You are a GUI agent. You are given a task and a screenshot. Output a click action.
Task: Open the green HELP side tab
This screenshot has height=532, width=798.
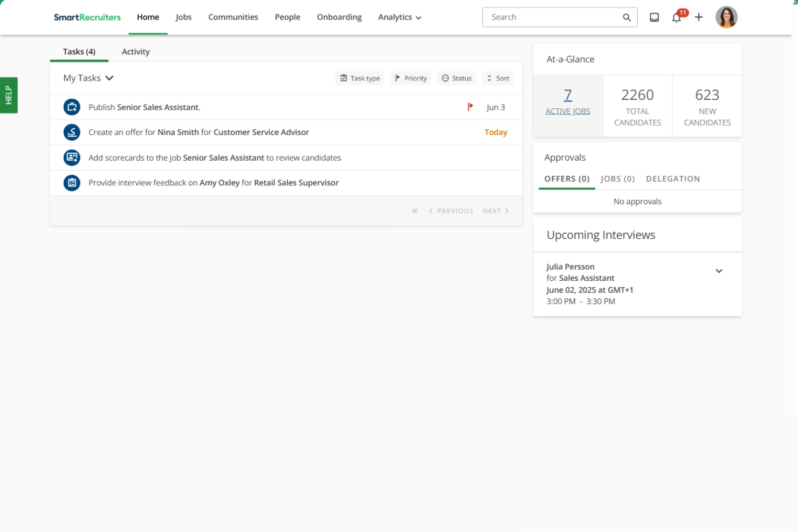tap(9, 95)
